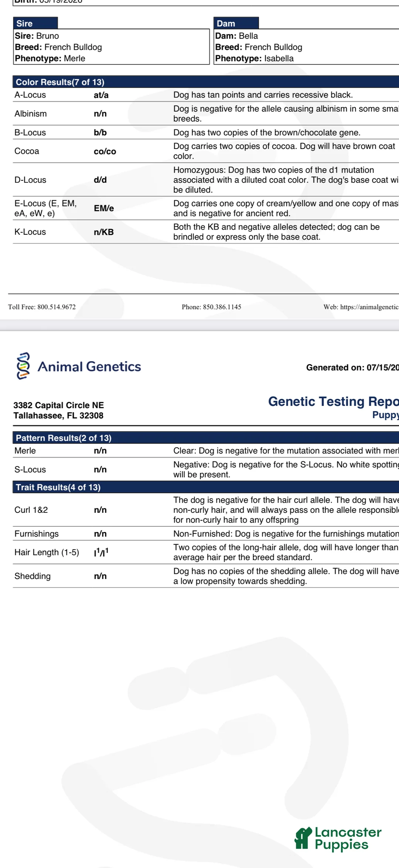399x868 pixels.
Task: Click the Genetic Testing Report title
Action: [x=334, y=401]
